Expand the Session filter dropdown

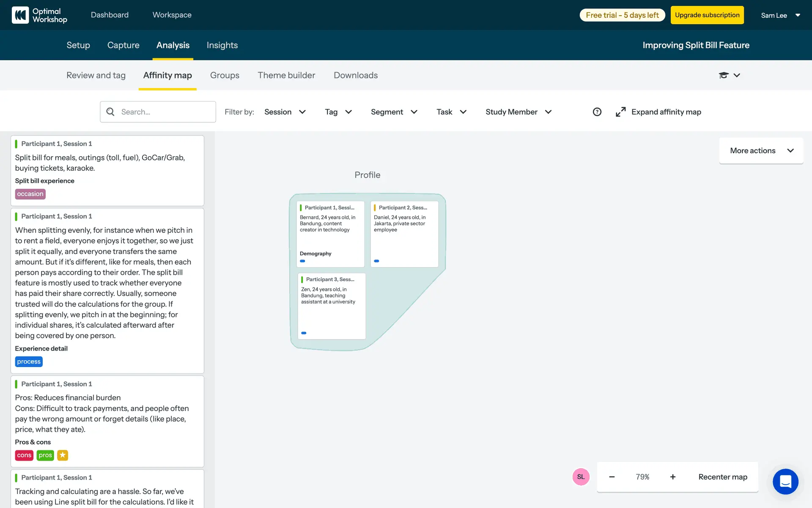pos(285,112)
